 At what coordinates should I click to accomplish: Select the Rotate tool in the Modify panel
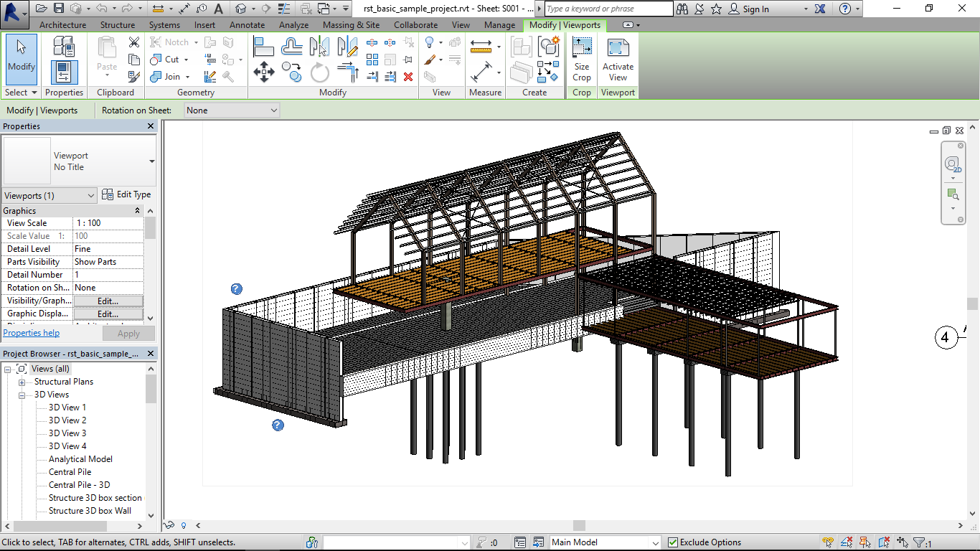(x=319, y=72)
